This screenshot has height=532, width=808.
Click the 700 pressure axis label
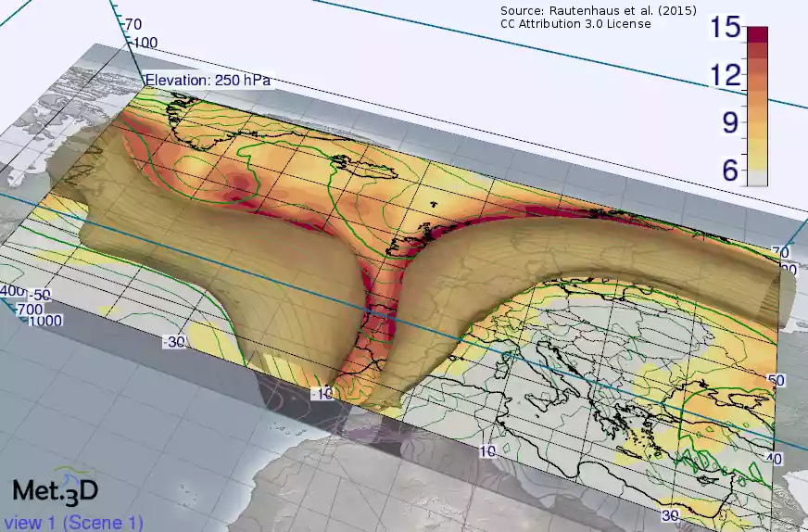click(x=30, y=310)
